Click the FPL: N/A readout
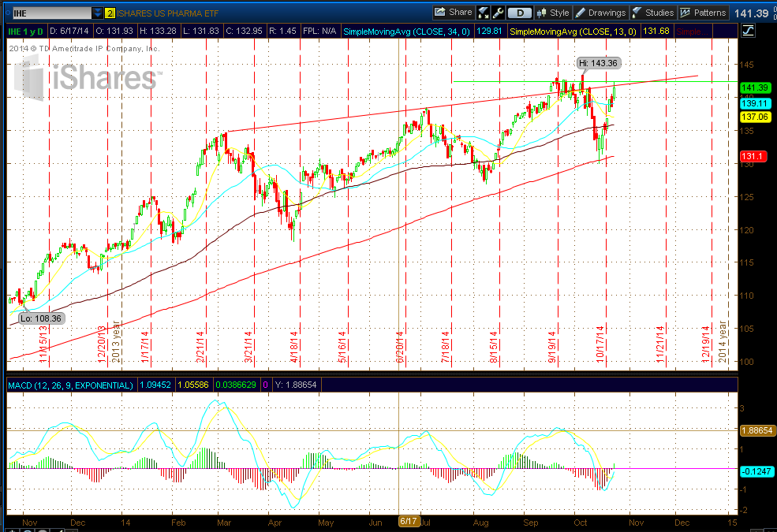The image size is (777, 532). point(319,32)
